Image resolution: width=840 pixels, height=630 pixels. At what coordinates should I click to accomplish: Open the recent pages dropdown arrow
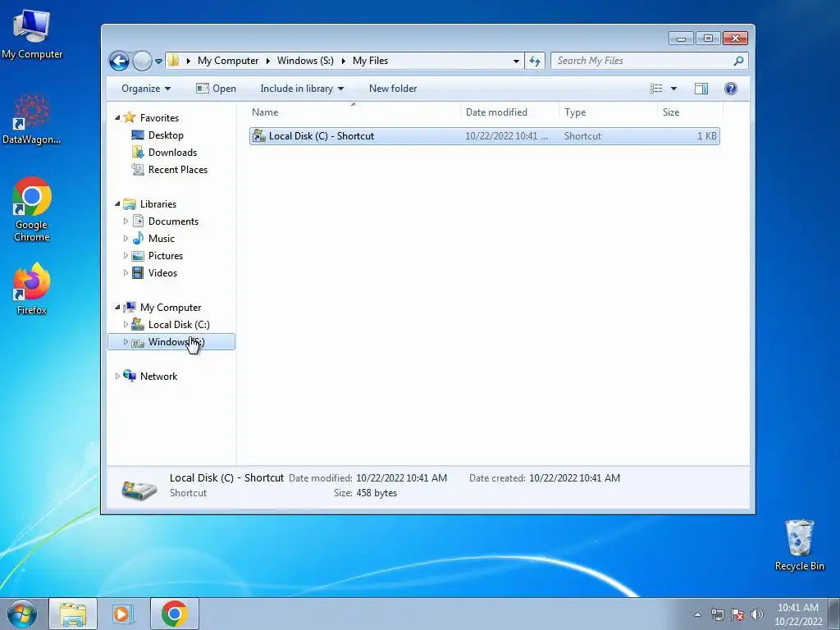tap(158, 61)
